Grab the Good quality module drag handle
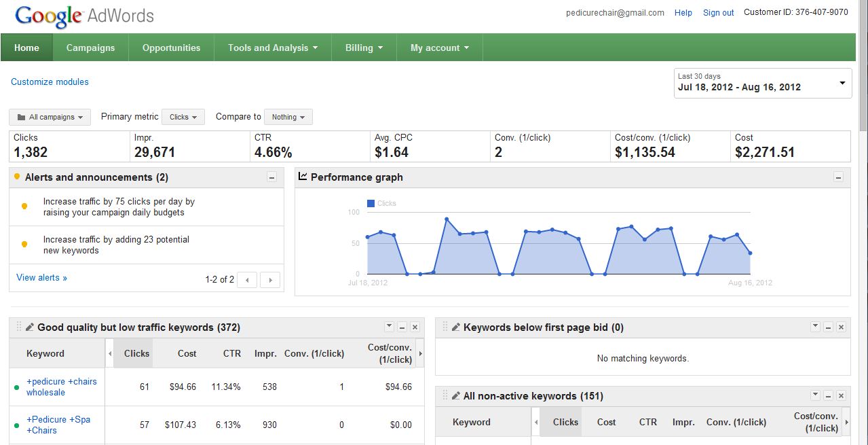Image resolution: width=868 pixels, height=445 pixels. tap(19, 327)
